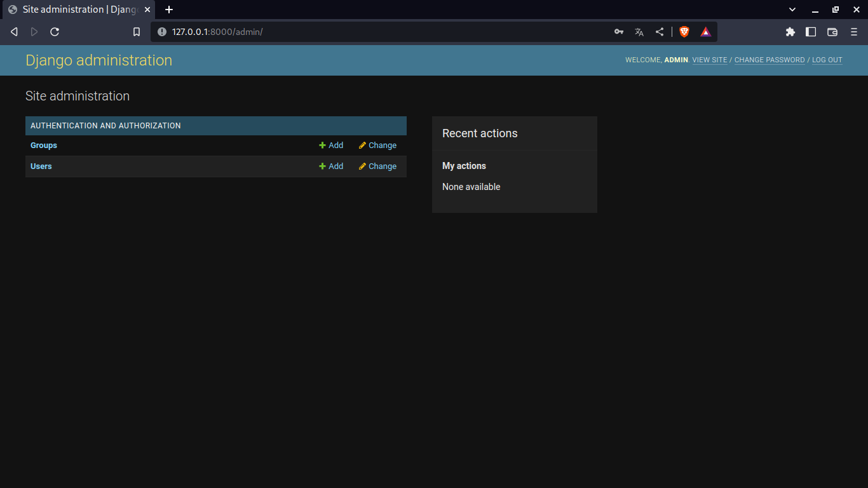The image size is (868, 488).
Task: Click the translate page icon
Action: [639, 32]
